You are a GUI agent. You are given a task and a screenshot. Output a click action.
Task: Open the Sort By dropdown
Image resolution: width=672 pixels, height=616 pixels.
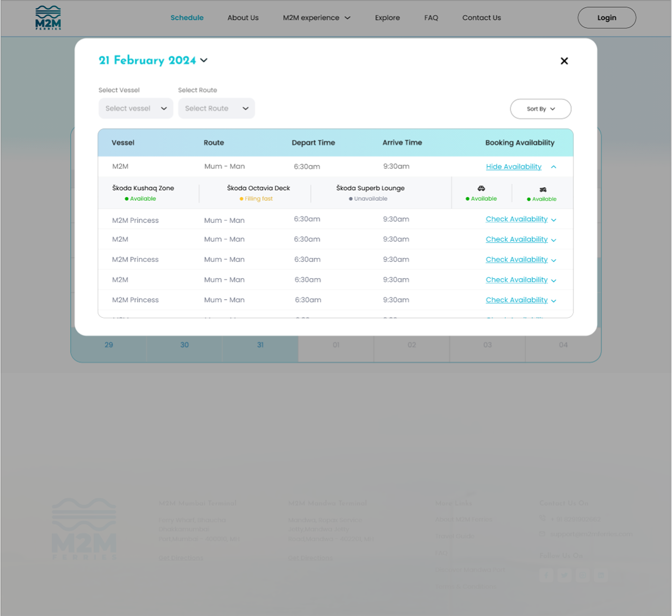[x=540, y=109]
